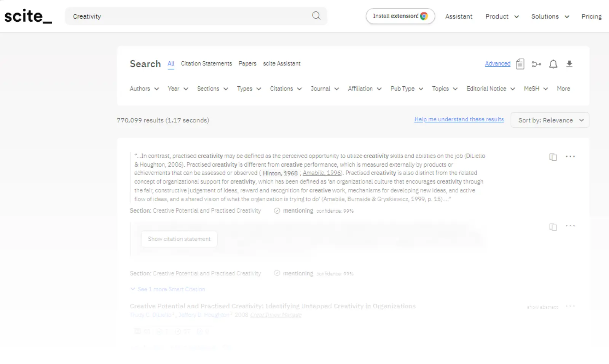609x364 pixels.
Task: Switch to the Papers tab
Action: tap(247, 64)
